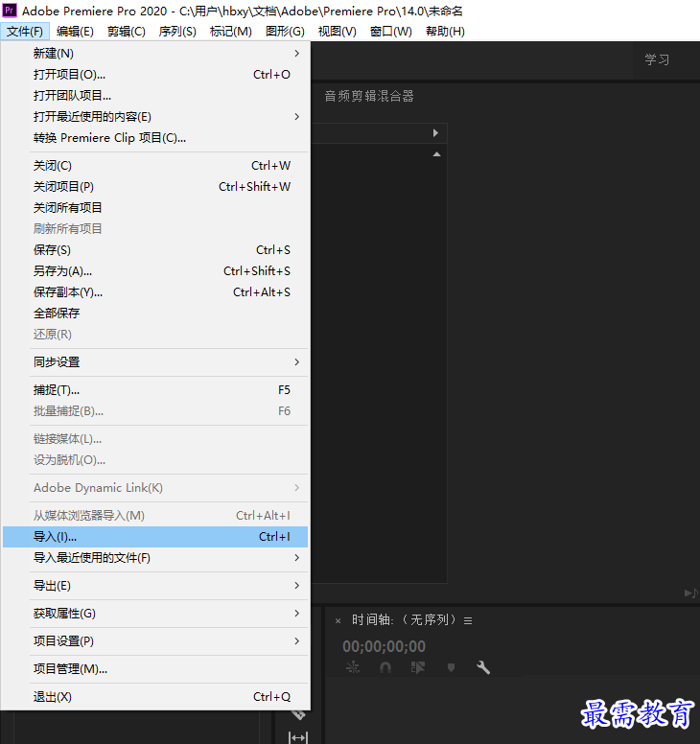Click the 时间轴:(无序列) panel title
This screenshot has width=700, height=744.
pos(404,619)
